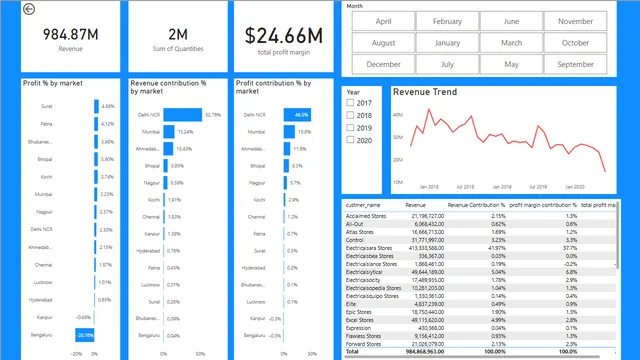Click Forward Stores customer row
This screenshot has width=640, height=360.
point(480,344)
